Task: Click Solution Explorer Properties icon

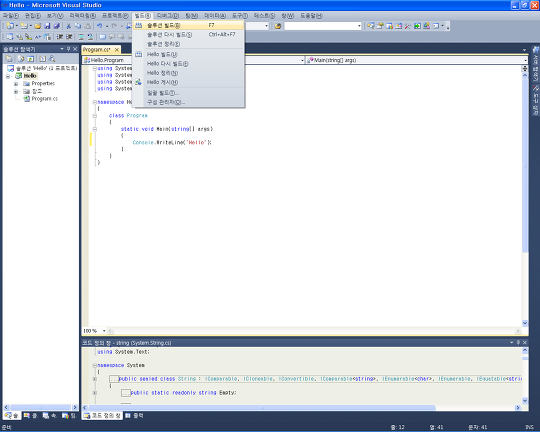Action: [x=9, y=59]
